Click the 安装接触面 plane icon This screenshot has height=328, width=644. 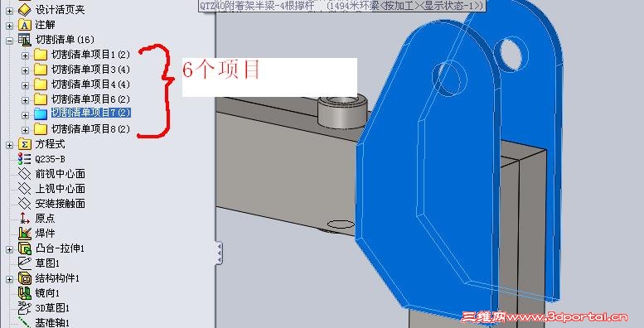point(25,203)
